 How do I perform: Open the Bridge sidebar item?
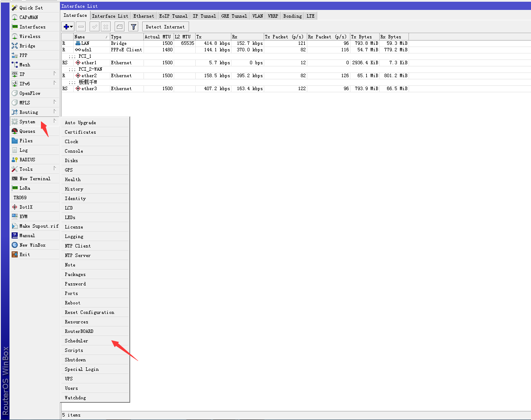pyautogui.click(x=34, y=46)
